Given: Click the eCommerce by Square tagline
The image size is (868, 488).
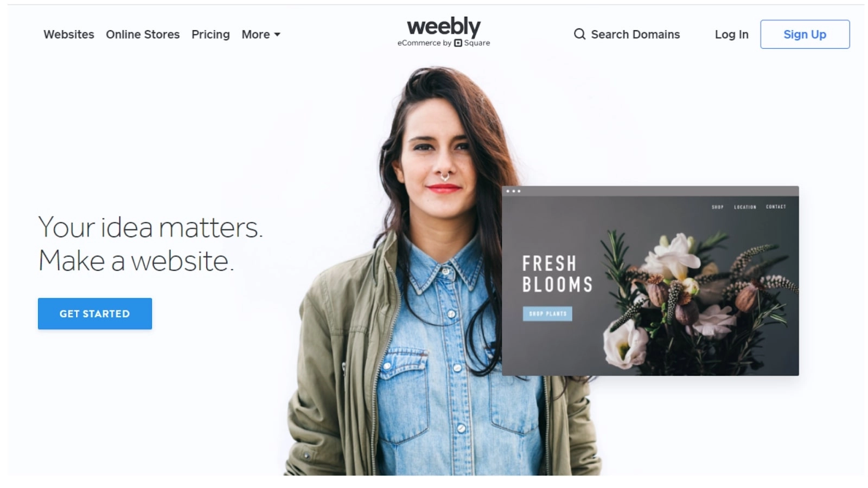Looking at the screenshot, I should [443, 43].
